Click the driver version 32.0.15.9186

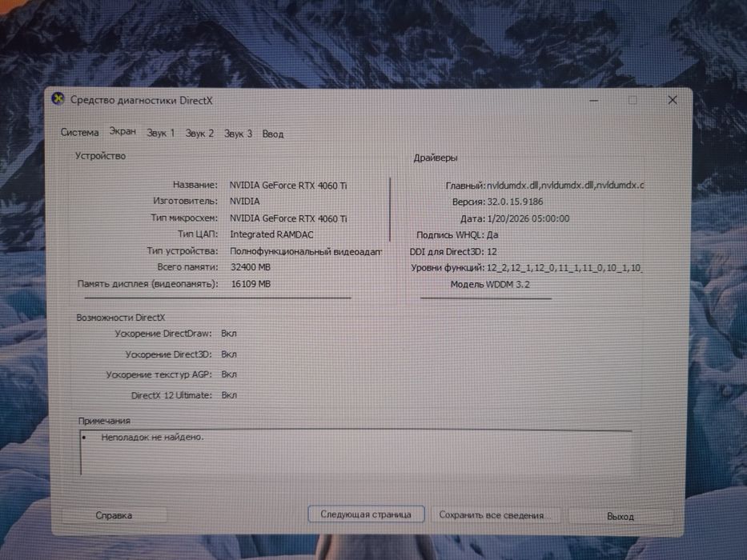point(515,202)
